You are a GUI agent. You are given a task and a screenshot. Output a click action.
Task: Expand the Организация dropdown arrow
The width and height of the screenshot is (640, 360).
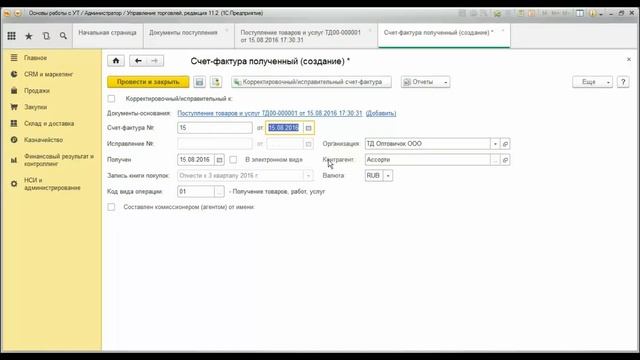(x=495, y=144)
